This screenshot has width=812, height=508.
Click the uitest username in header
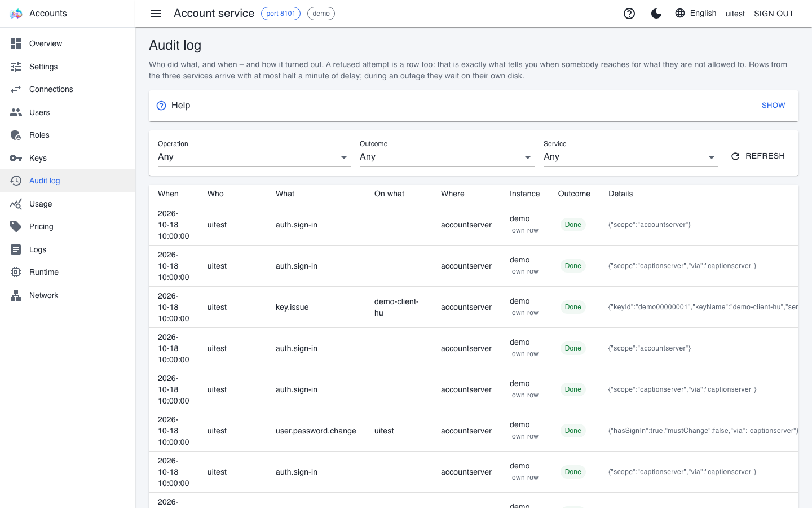point(735,14)
